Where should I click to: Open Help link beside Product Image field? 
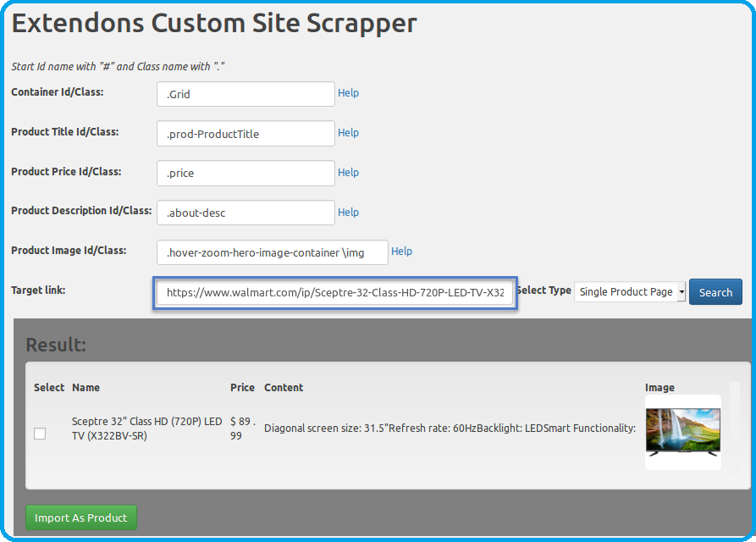coord(401,252)
